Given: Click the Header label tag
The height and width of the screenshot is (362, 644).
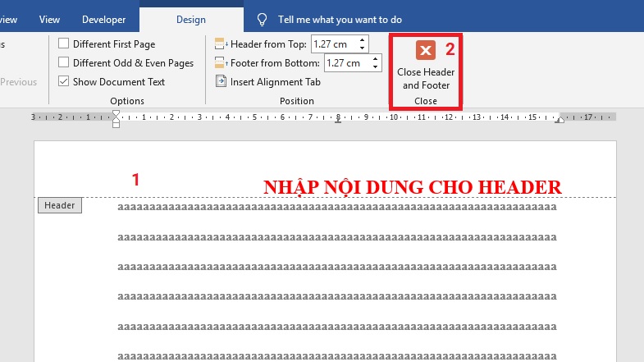Looking at the screenshot, I should click(x=60, y=205).
